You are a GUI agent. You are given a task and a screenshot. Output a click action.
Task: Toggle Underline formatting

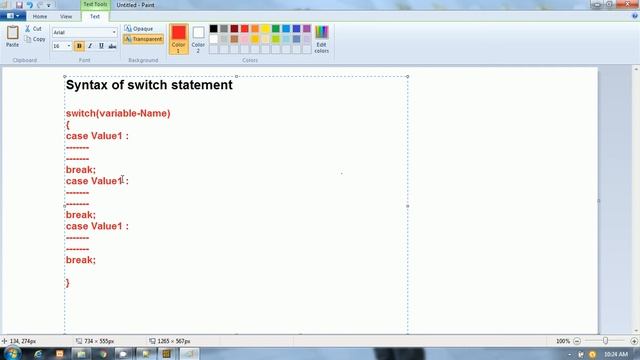[x=101, y=46]
